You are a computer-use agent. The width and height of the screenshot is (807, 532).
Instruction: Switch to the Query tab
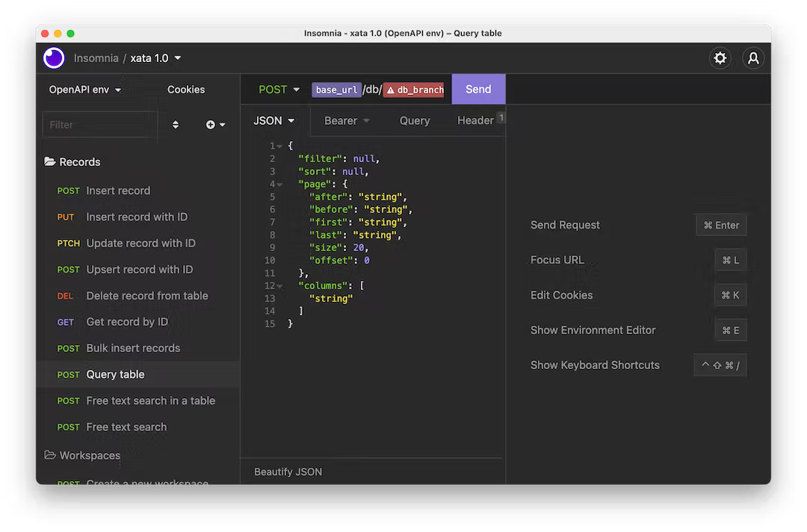tap(414, 120)
